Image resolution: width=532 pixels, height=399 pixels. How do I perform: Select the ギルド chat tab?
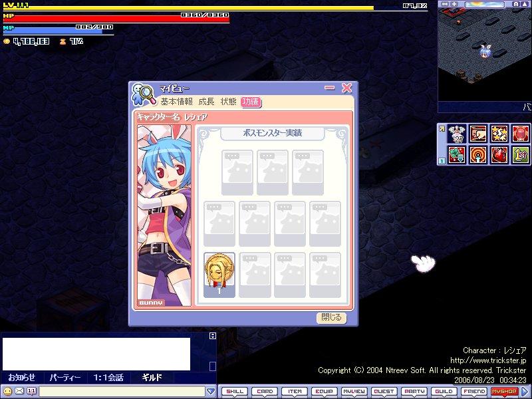[152, 377]
